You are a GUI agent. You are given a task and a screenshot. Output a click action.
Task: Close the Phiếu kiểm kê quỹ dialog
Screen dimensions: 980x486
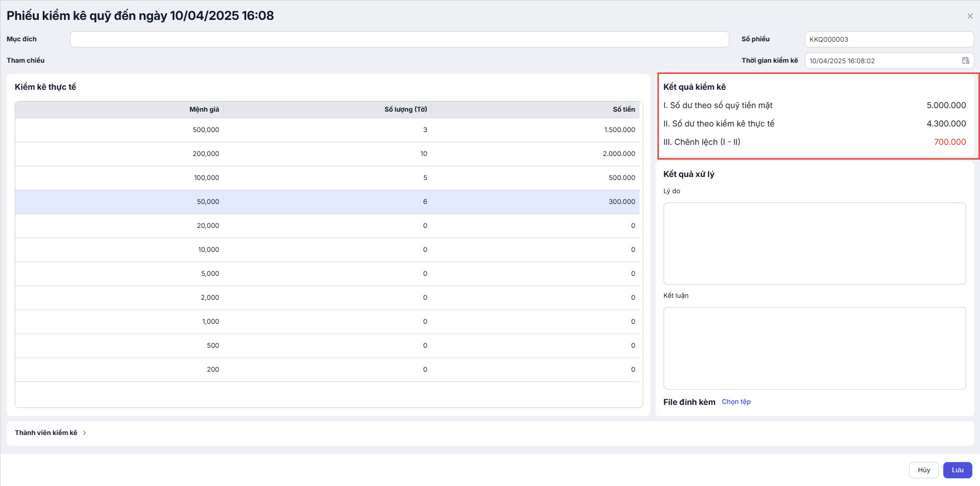coord(970,16)
